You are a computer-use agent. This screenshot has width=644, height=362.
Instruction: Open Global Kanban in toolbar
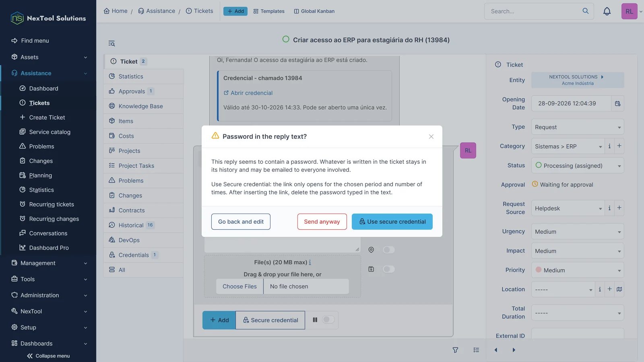pos(314,11)
